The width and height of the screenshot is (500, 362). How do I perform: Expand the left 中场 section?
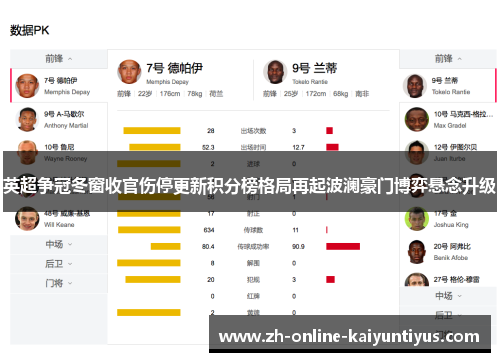[x=59, y=244]
